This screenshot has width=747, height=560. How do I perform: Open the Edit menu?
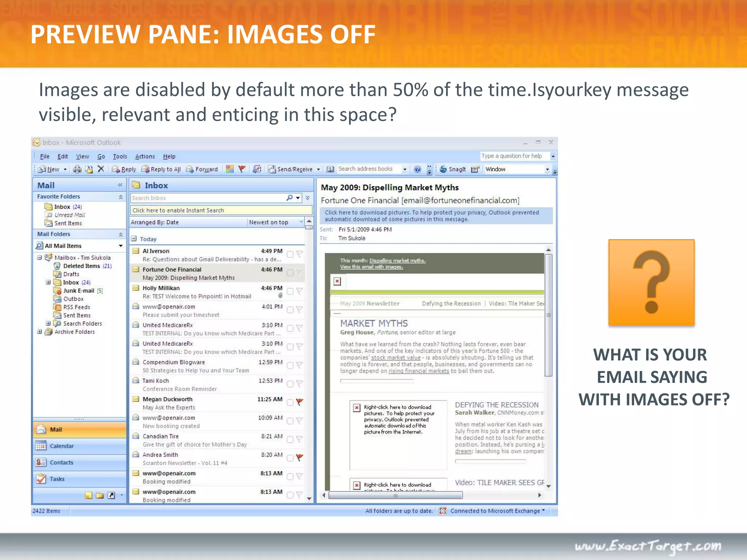[63, 156]
